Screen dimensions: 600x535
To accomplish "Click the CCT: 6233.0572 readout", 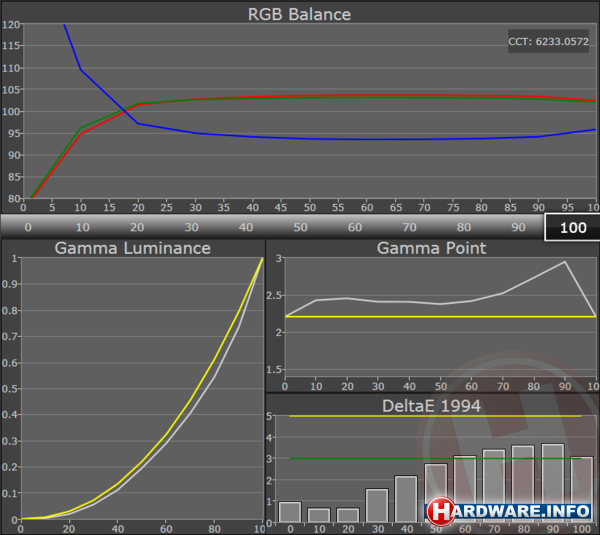I will click(548, 41).
